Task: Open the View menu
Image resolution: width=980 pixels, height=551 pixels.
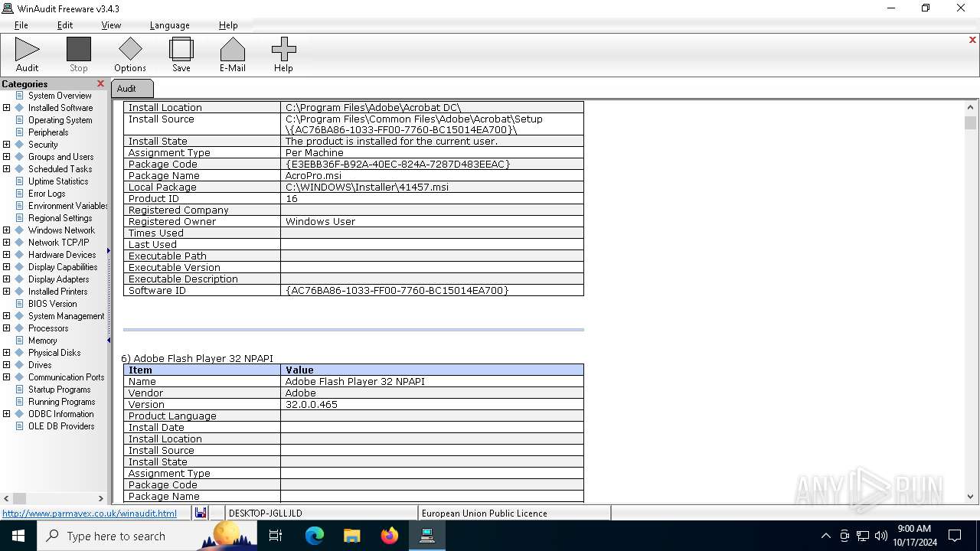Action: coord(111,25)
